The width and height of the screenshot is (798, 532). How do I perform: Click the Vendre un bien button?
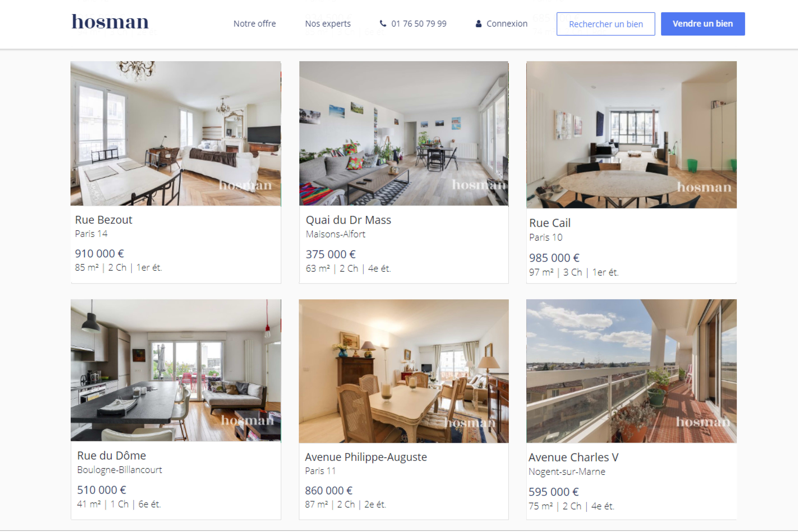(703, 24)
